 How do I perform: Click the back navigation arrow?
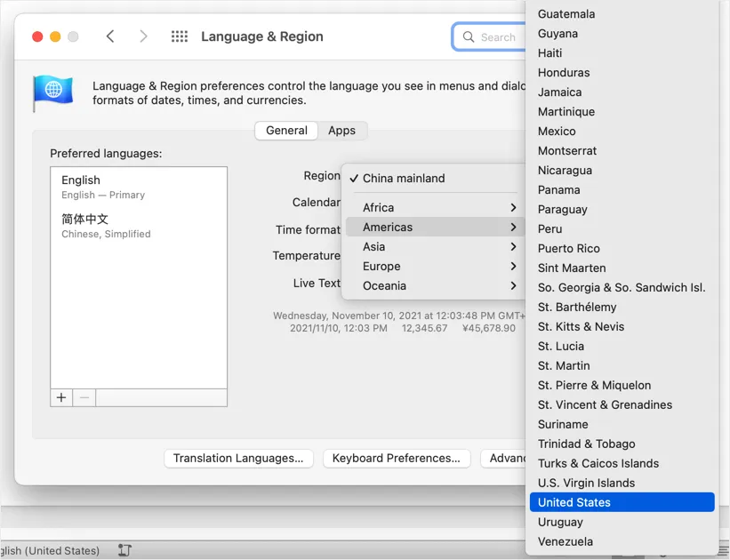[110, 36]
